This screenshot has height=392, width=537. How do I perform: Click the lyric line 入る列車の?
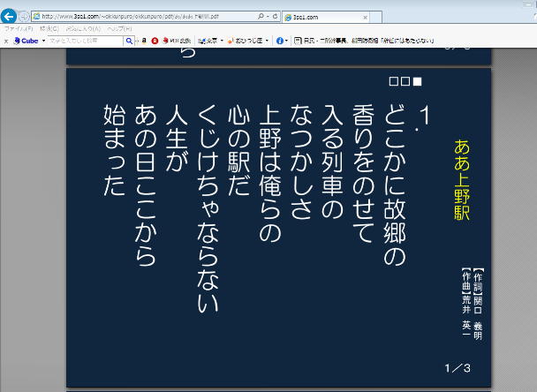(332, 162)
